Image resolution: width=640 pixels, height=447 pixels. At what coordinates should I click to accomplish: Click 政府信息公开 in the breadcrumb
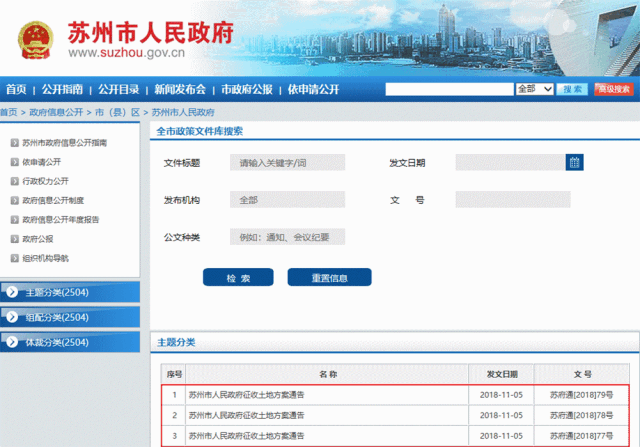pos(55,113)
